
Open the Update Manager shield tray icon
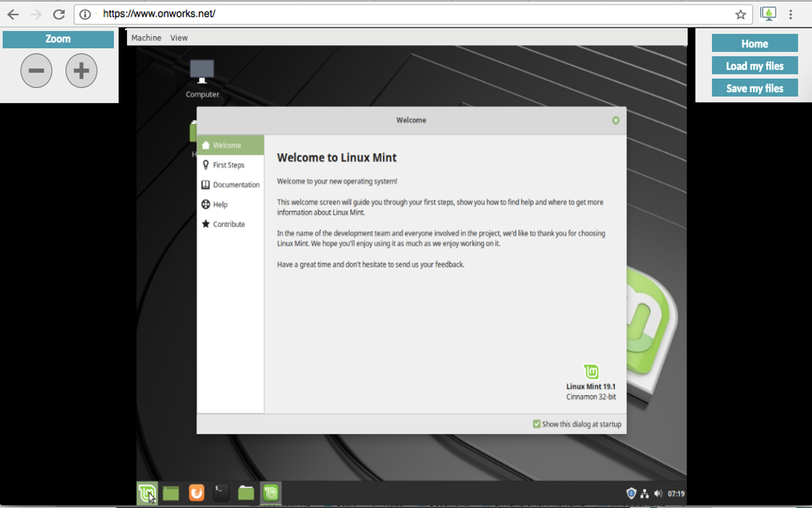click(x=631, y=493)
